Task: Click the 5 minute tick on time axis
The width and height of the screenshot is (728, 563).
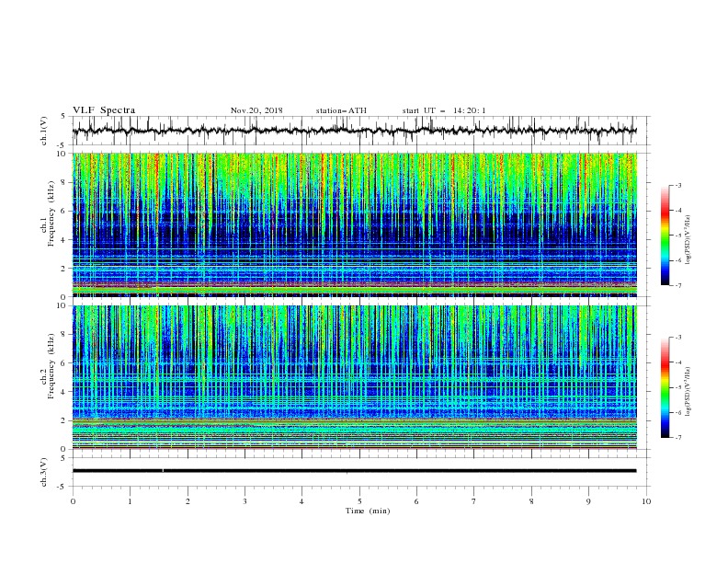Action: click(359, 501)
